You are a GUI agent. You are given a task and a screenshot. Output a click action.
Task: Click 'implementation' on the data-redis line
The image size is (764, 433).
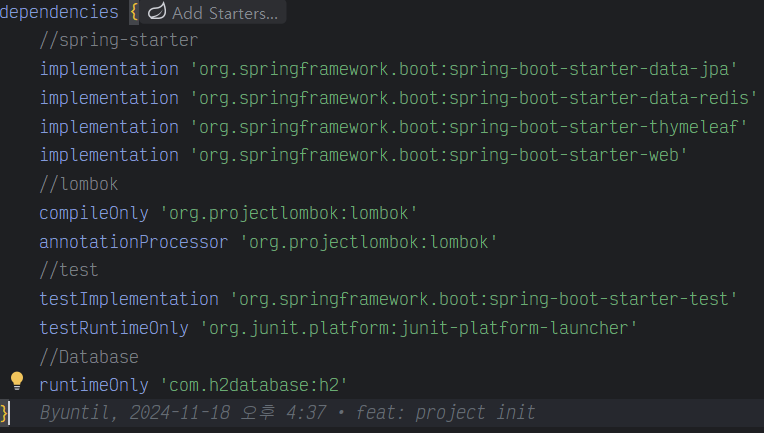(x=109, y=98)
